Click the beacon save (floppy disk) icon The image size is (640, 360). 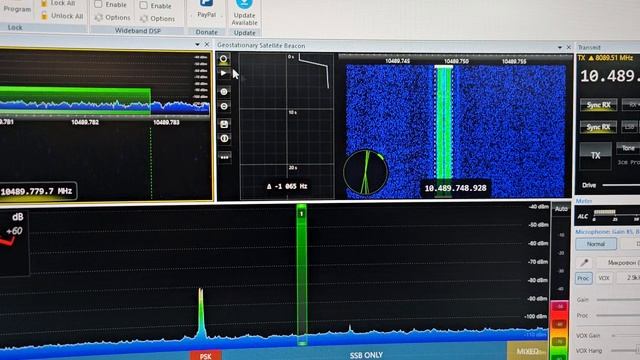pos(224,124)
